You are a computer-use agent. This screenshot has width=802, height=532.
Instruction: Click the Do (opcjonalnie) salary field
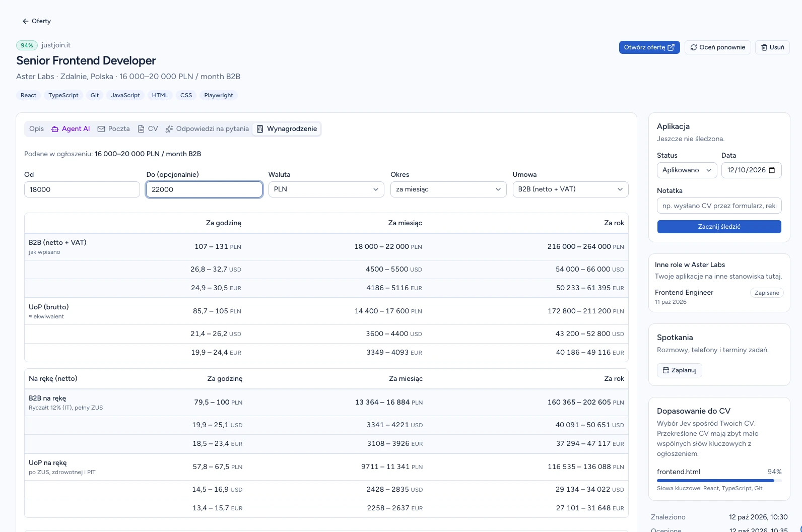pyautogui.click(x=204, y=189)
